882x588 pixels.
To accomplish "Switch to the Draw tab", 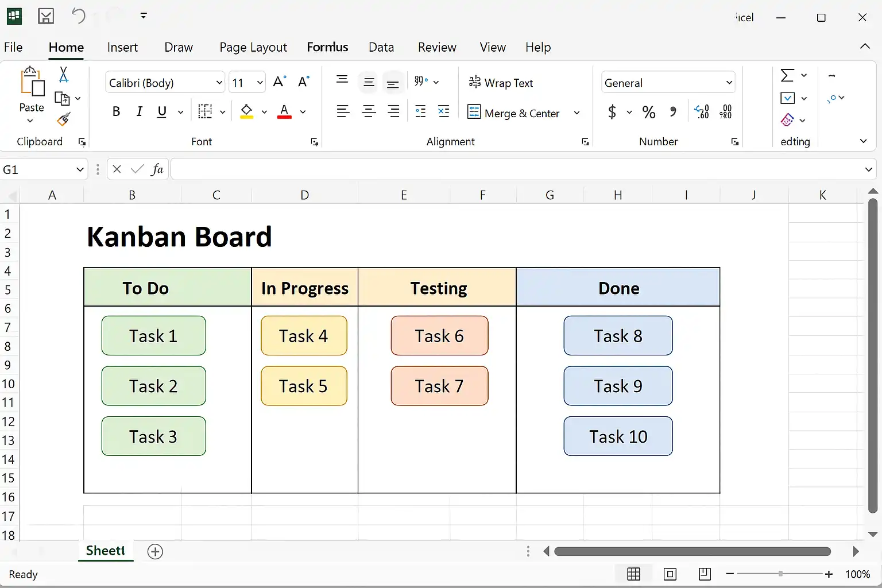I will click(x=179, y=47).
